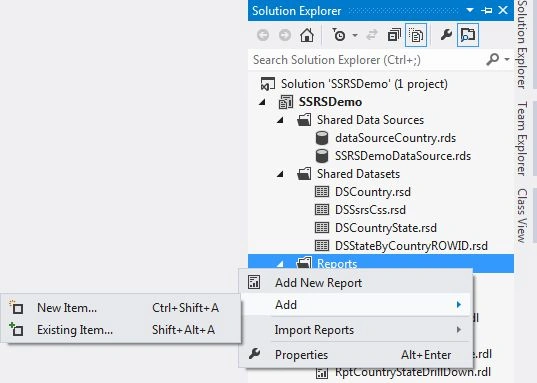Click the Collapse All toolbar icon
Viewport: 537px width, 383px height.
click(394, 35)
